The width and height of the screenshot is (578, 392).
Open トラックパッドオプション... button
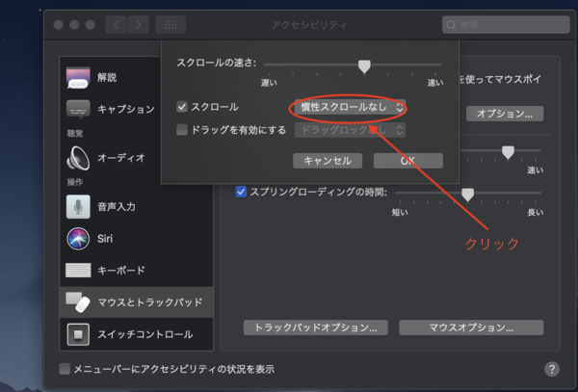tap(316, 327)
